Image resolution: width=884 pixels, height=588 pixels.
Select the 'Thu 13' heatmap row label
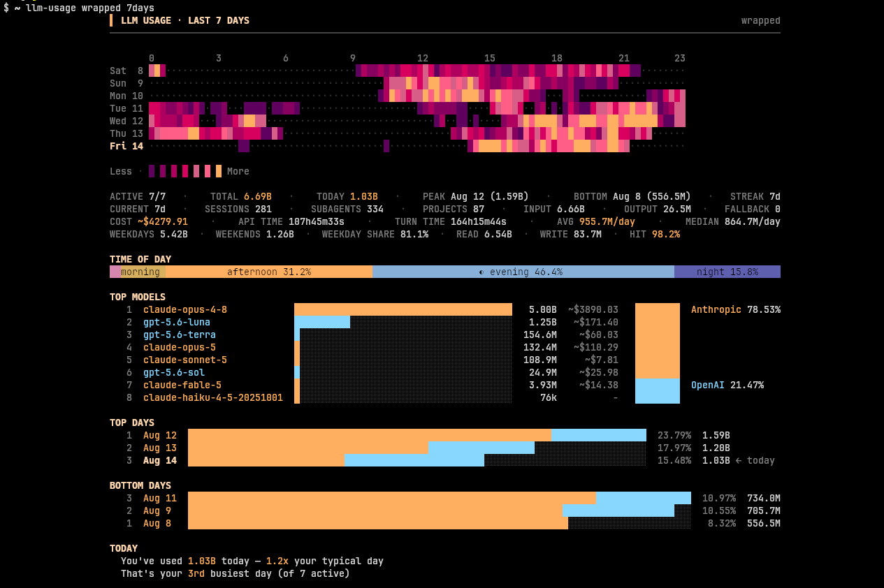point(126,133)
